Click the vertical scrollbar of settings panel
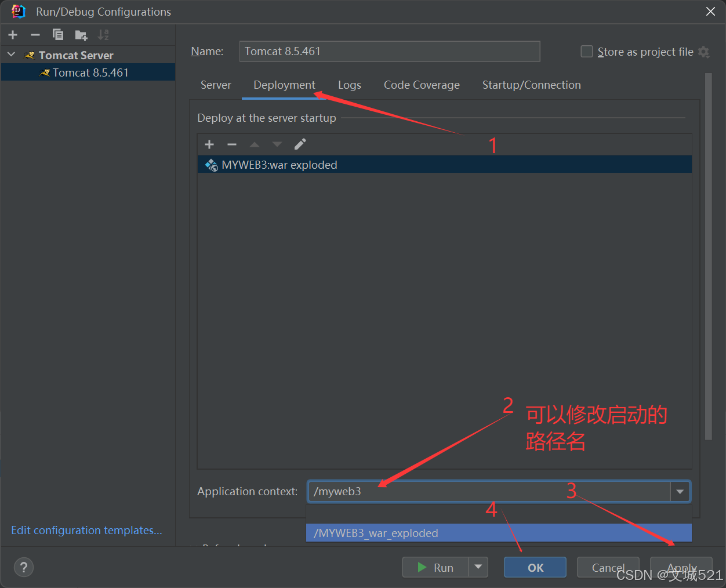The image size is (726, 588). tap(708, 256)
